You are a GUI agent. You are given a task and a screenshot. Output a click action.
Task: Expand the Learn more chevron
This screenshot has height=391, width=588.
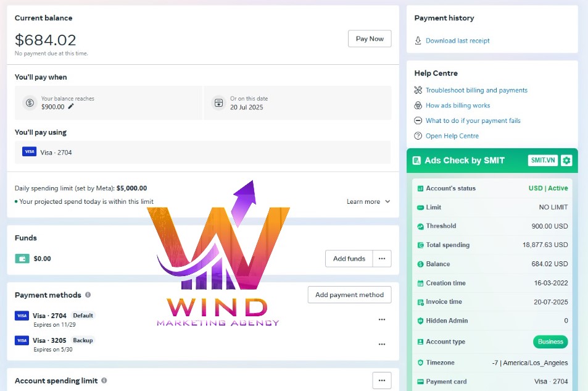click(x=387, y=201)
